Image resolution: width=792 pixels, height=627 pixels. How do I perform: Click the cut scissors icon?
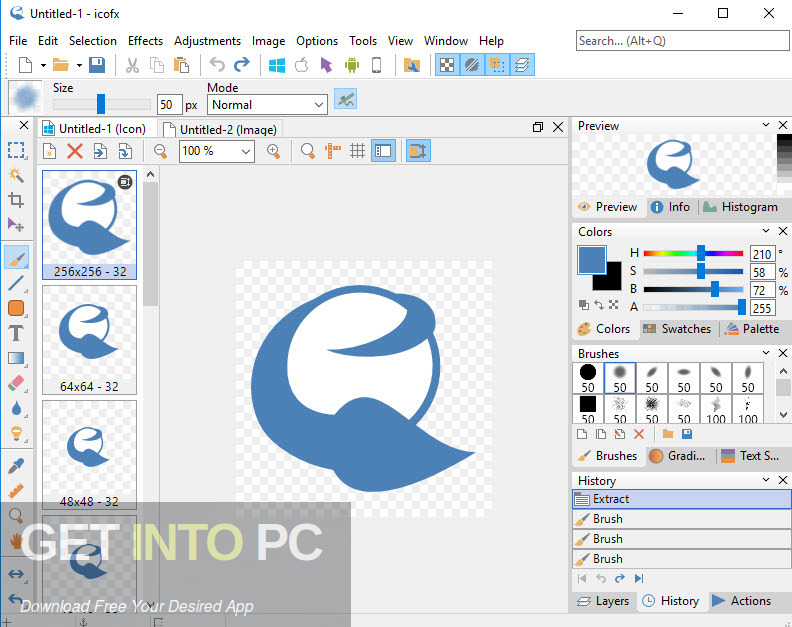pos(132,65)
